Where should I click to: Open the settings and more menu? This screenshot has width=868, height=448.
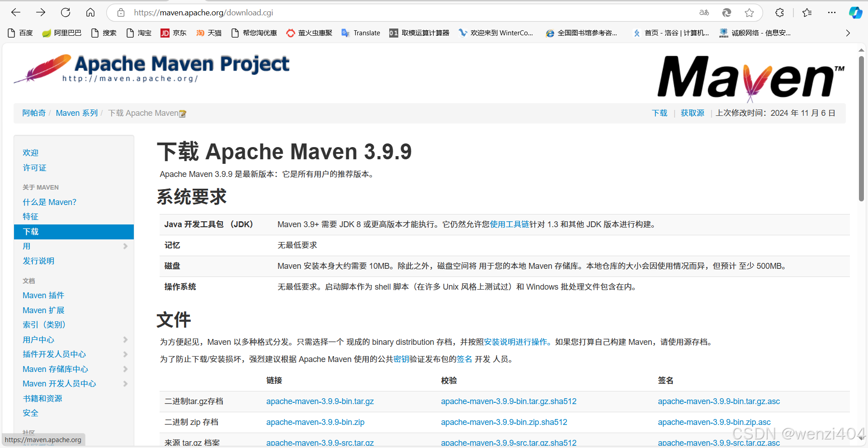(x=832, y=13)
